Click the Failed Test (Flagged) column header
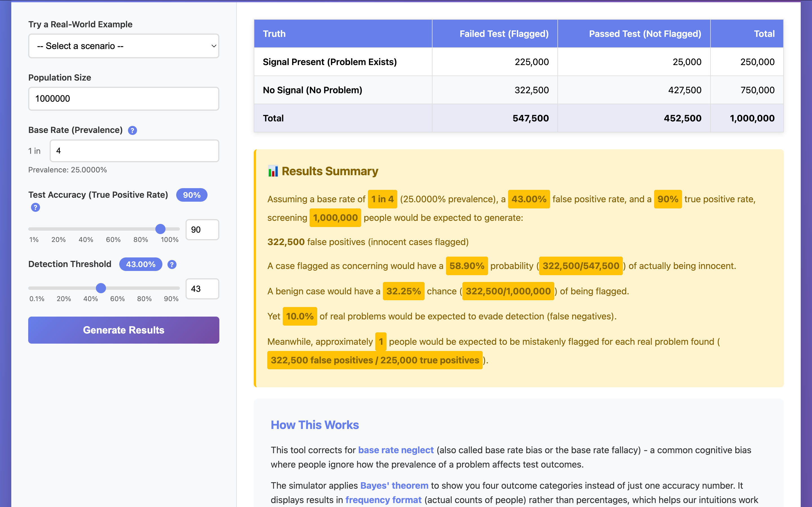Viewport: 812px width, 507px height. [504, 34]
